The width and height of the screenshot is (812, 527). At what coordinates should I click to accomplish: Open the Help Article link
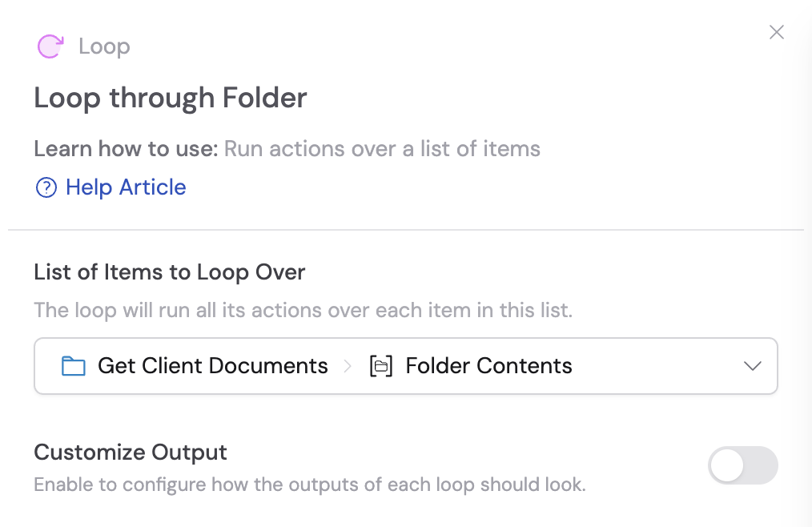click(x=124, y=187)
